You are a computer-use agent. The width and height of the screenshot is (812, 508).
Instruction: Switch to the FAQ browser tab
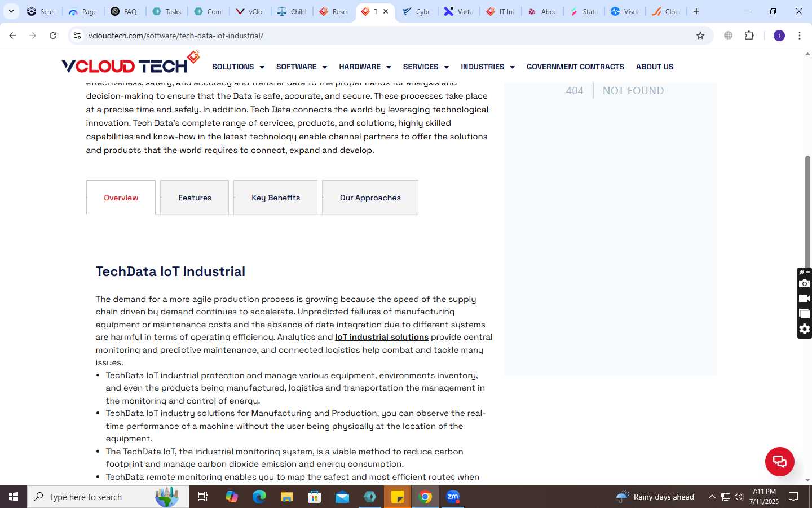[125, 11]
